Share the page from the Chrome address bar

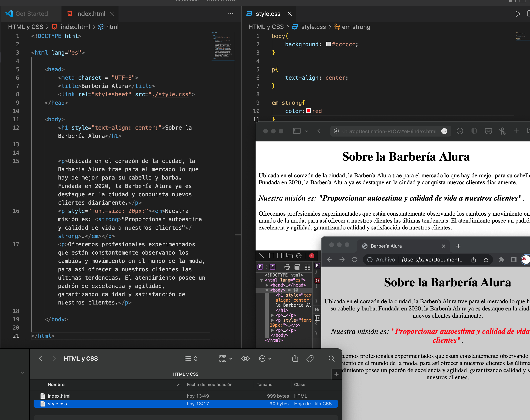(474, 259)
